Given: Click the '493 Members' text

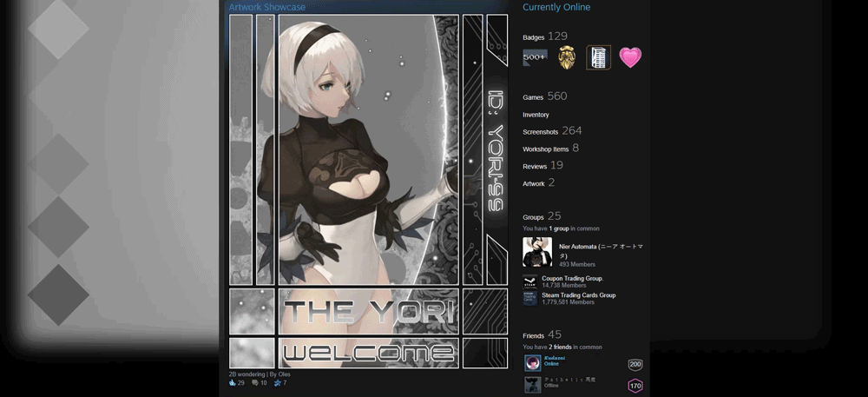Looking at the screenshot, I should (577, 265).
